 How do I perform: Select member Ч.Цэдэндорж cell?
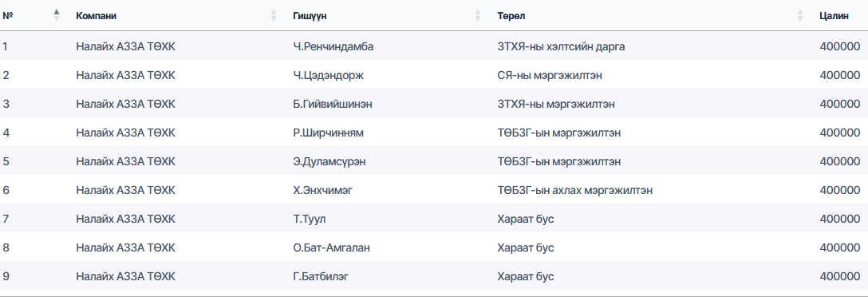tap(328, 75)
